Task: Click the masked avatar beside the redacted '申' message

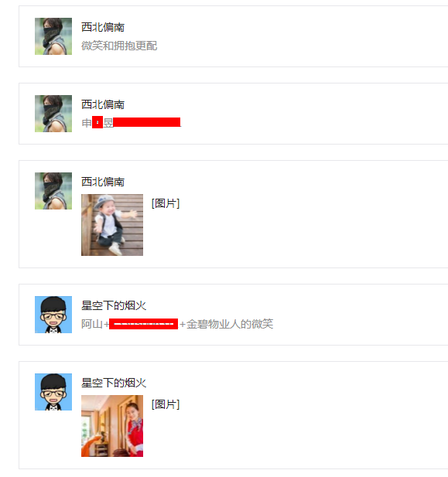Action: coord(53,114)
